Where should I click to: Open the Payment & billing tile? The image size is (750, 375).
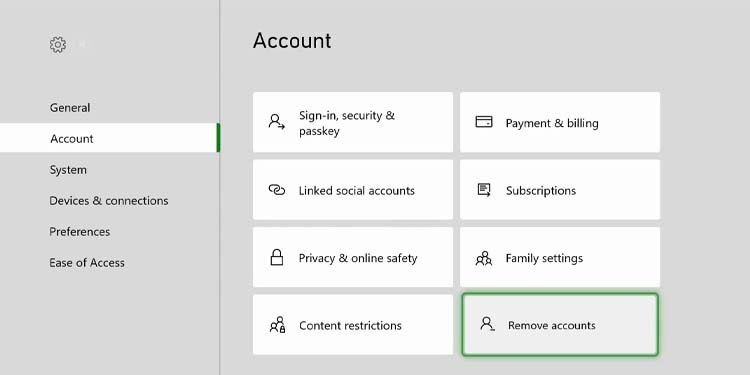[560, 122]
